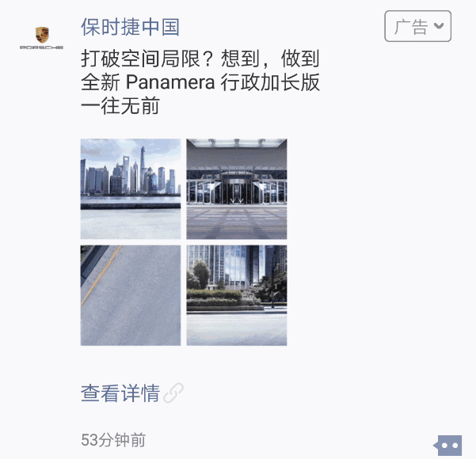Click the chevron arrow in 广告 tag
The width and height of the screenshot is (476, 459).
pyautogui.click(x=439, y=25)
